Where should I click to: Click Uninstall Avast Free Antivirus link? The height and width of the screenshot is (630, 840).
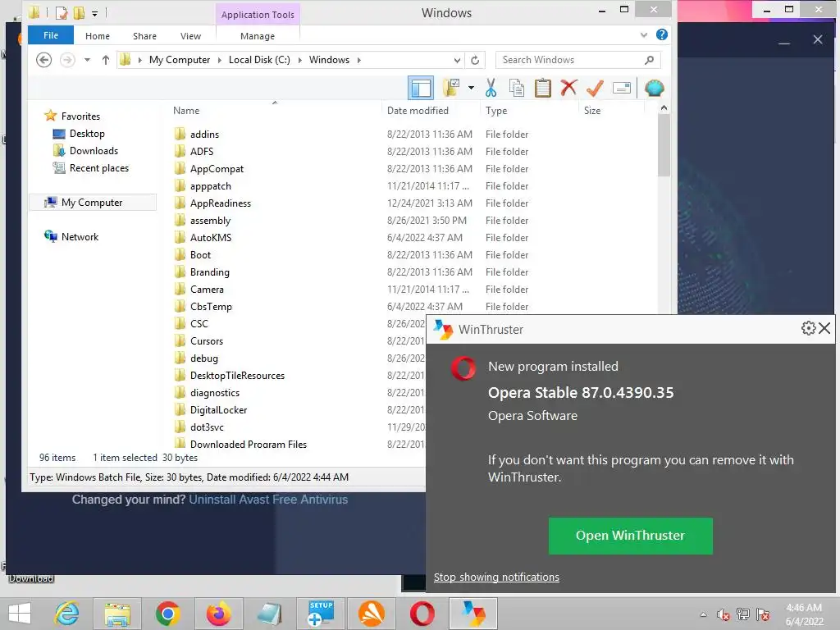point(268,500)
